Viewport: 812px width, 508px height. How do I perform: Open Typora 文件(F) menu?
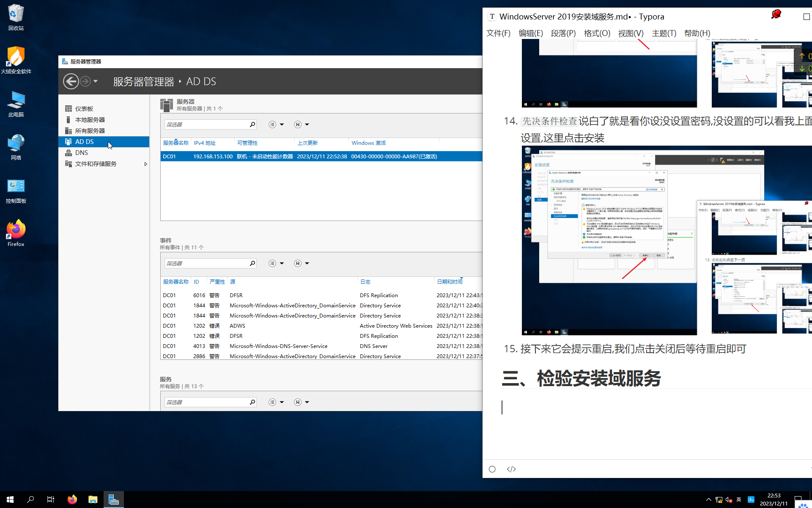pyautogui.click(x=498, y=33)
